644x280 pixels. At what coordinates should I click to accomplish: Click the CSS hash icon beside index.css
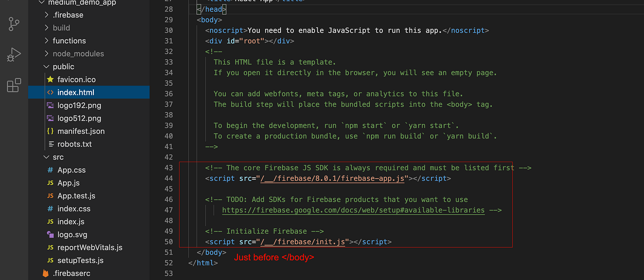pos(50,209)
